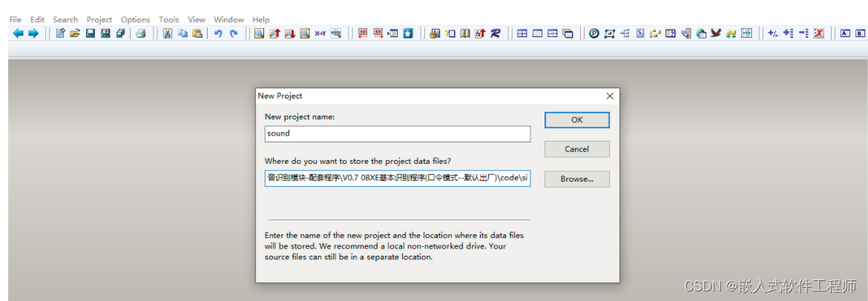Click the Search magnifier icon
This screenshot has height=301, width=868.
tap(258, 33)
